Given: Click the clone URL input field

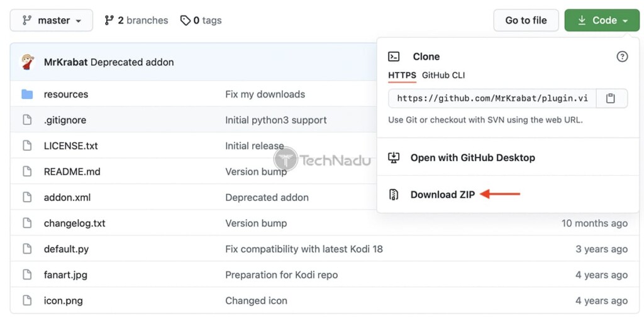Looking at the screenshot, I should point(492,98).
